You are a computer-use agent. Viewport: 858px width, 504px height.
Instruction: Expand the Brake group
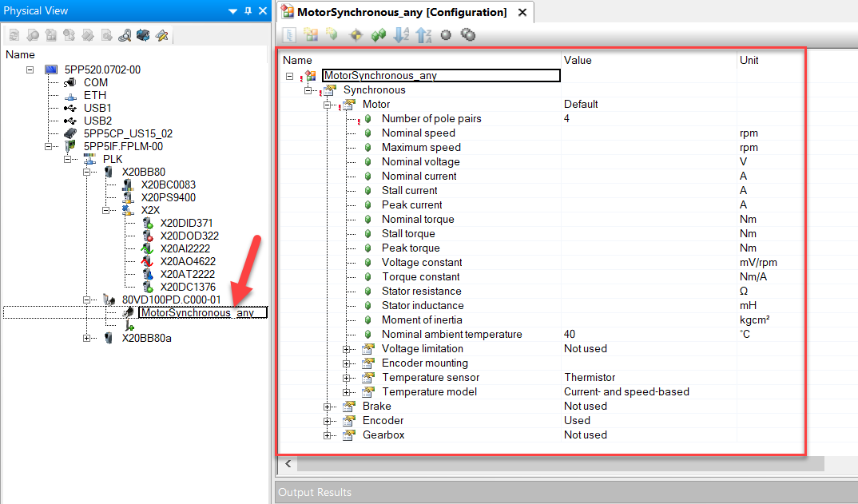[328, 407]
